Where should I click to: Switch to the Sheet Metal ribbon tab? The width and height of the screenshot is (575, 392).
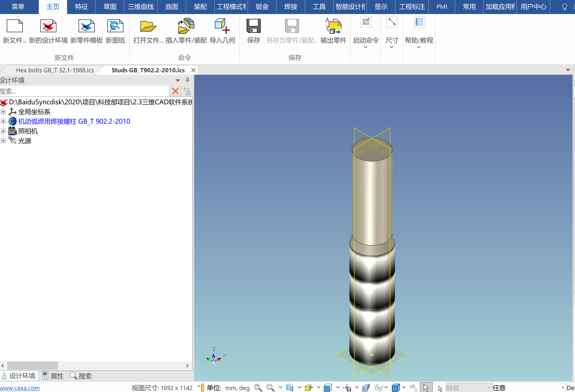[262, 7]
